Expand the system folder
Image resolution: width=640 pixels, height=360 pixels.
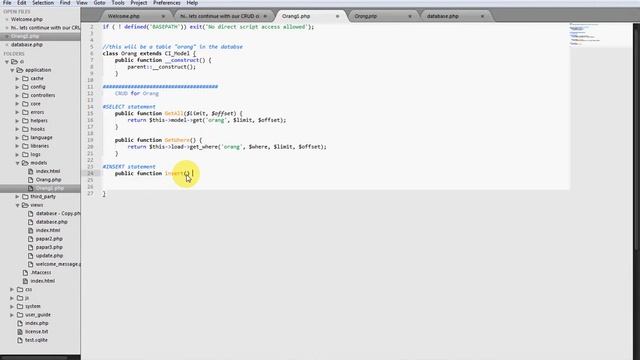click(12, 306)
